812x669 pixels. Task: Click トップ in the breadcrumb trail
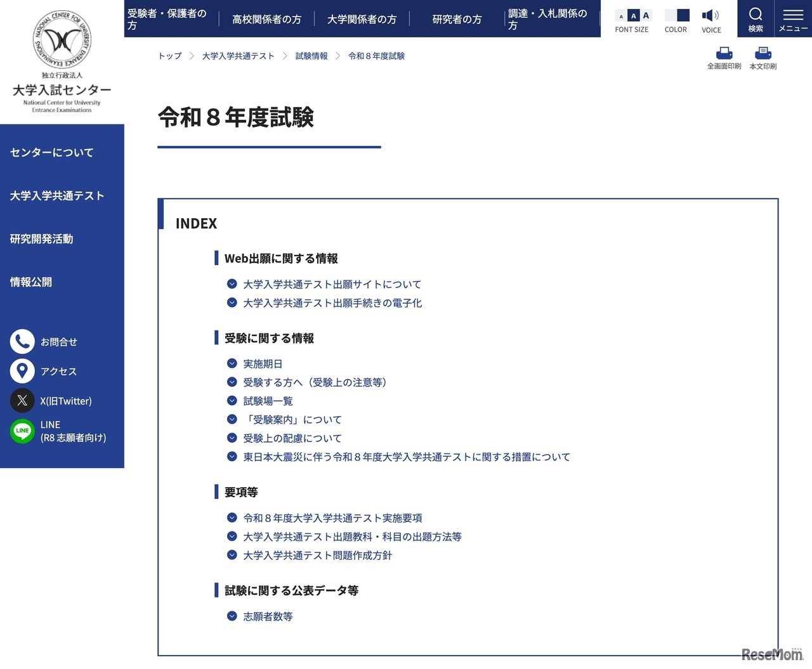pyautogui.click(x=169, y=56)
